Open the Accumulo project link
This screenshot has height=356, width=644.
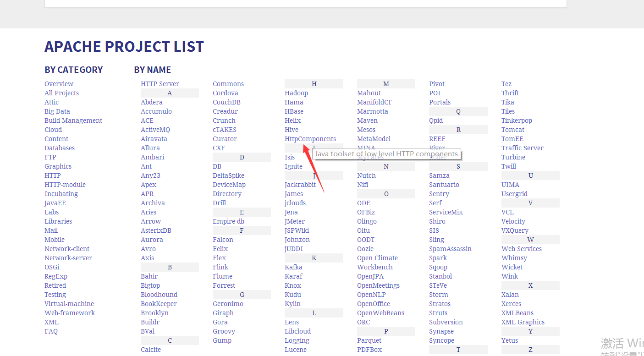[x=156, y=111]
